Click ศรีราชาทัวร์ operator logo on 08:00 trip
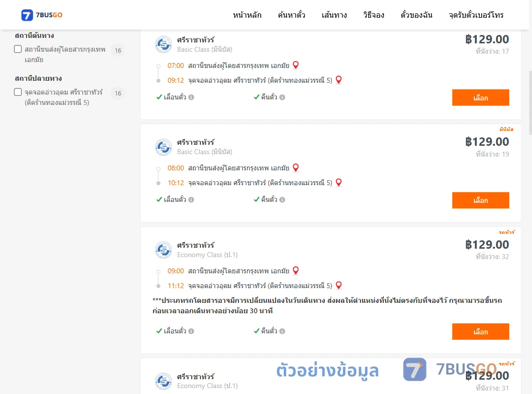This screenshot has width=532, height=394. [x=164, y=147]
